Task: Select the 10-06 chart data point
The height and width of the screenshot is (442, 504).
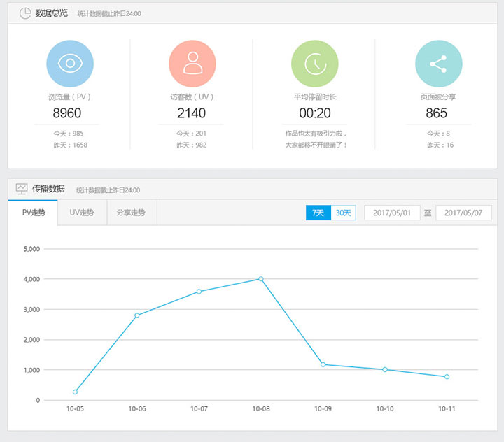Action: pos(137,315)
